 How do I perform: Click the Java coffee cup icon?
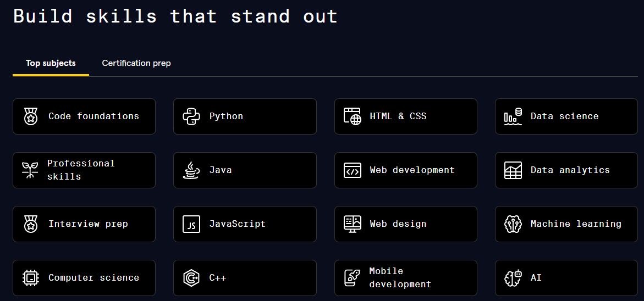tap(191, 170)
